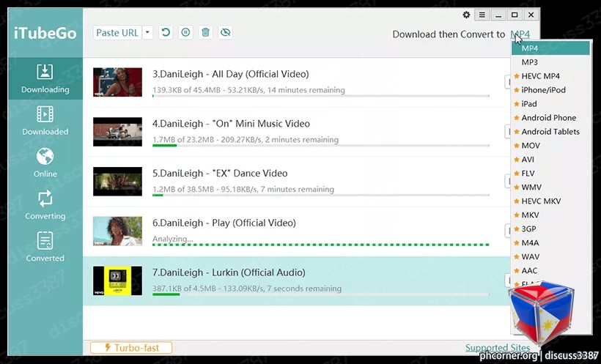Open the Supported Sites link
This screenshot has width=601, height=364.
coord(498,348)
